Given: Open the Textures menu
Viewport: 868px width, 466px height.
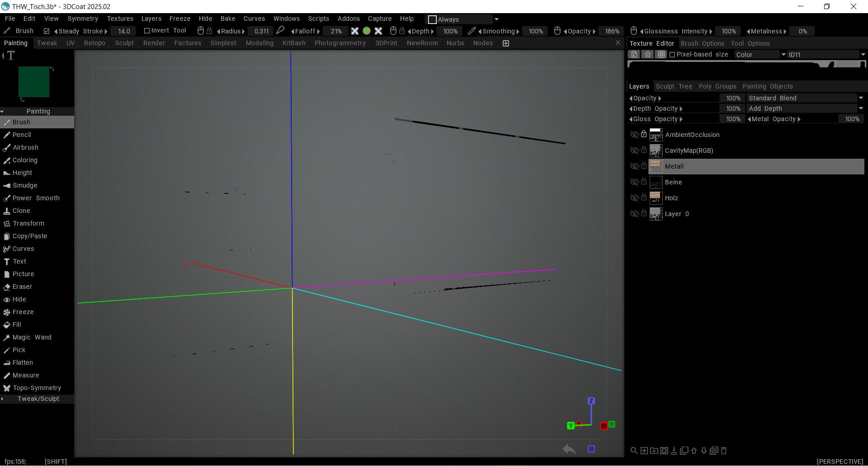Looking at the screenshot, I should click(x=120, y=19).
